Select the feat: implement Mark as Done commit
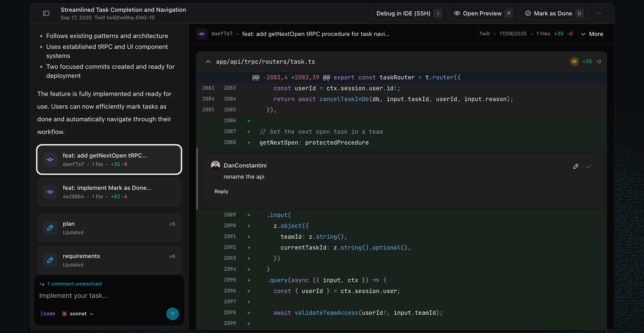Image resolution: width=644 pixels, height=333 pixels. coord(109,192)
